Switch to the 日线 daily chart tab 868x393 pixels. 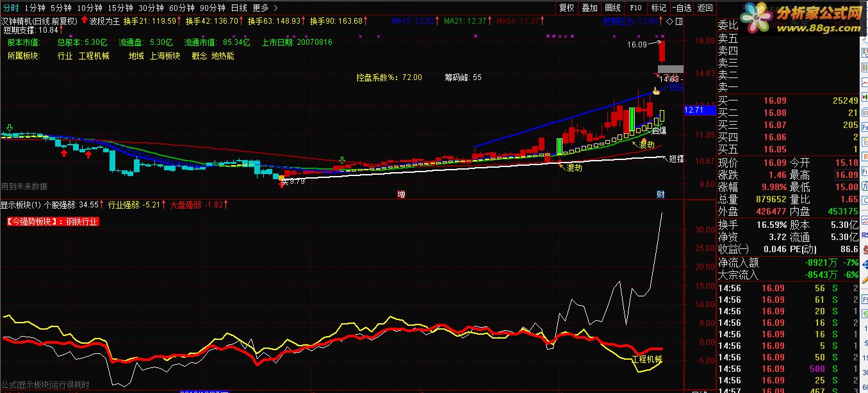238,8
